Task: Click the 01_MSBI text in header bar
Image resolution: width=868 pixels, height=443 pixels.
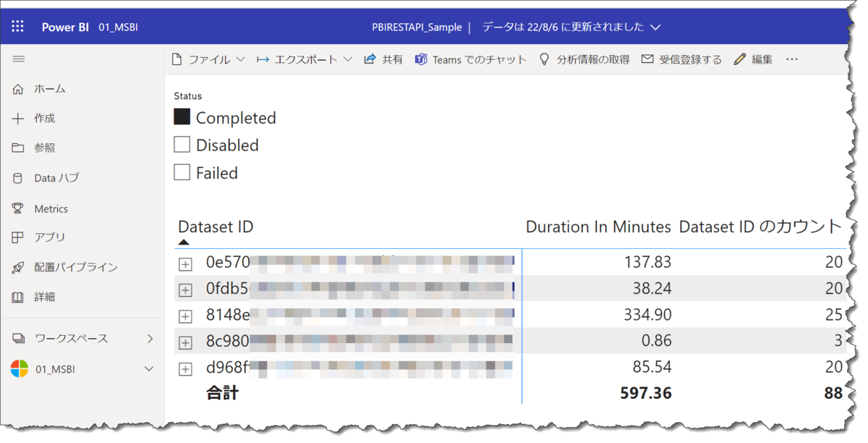Action: [118, 28]
